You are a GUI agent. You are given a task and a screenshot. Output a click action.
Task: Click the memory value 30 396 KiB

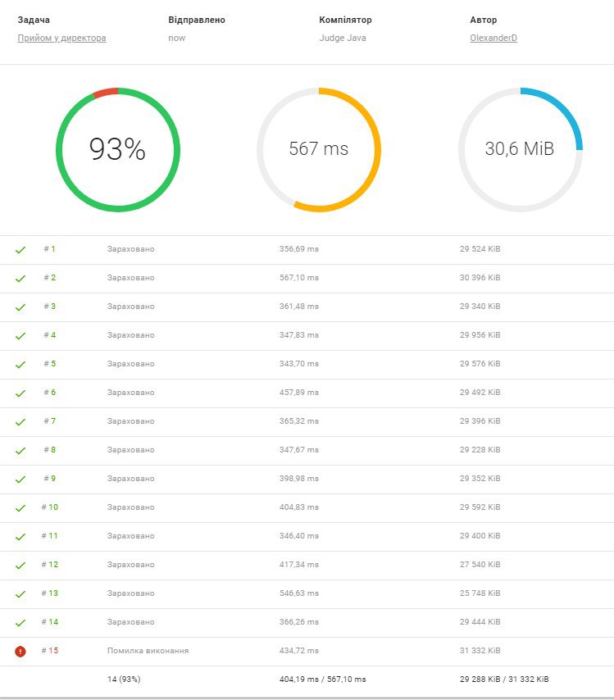480,278
